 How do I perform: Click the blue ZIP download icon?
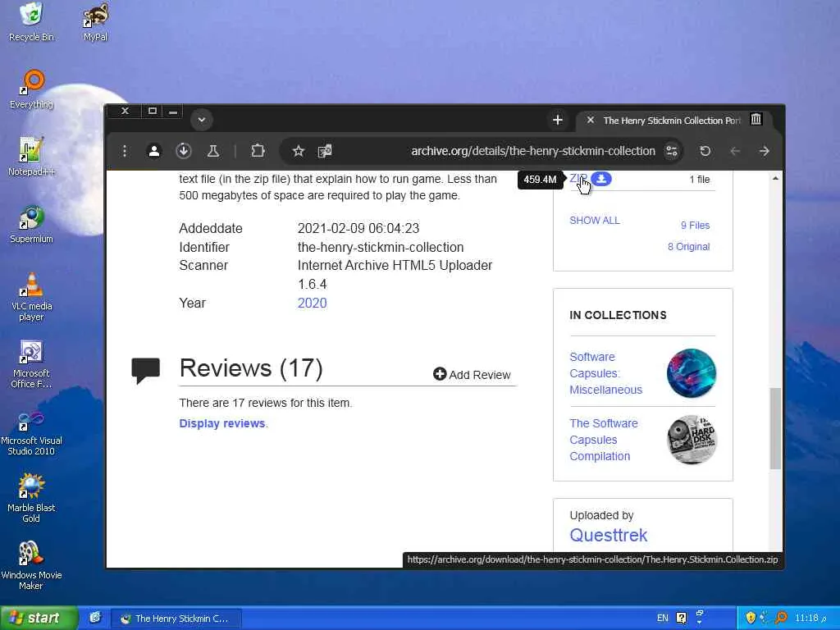point(601,179)
